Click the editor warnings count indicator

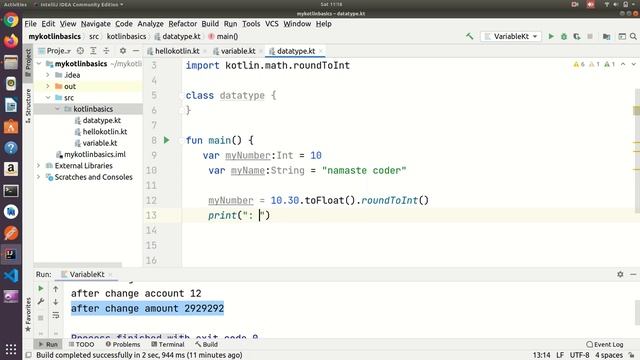[x=594, y=64]
